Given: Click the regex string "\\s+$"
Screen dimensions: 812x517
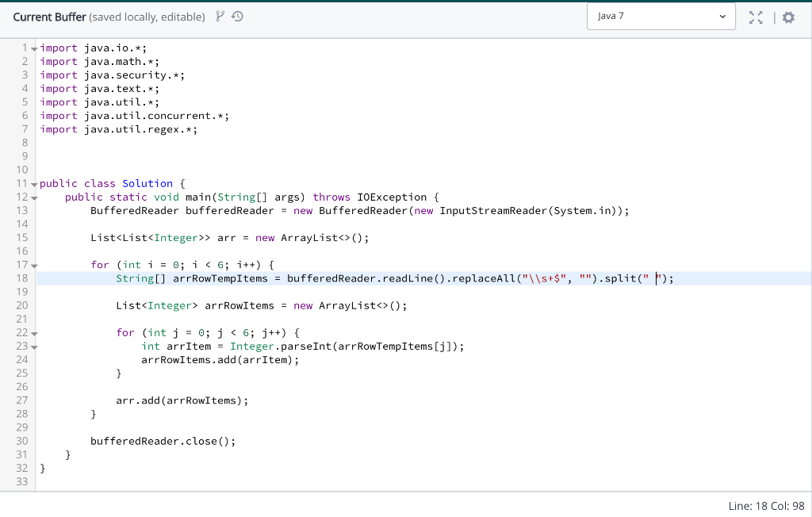Looking at the screenshot, I should pos(544,278).
